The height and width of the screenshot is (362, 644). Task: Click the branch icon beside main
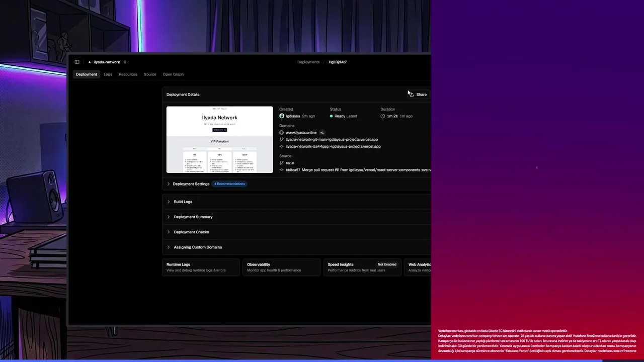tap(282, 163)
